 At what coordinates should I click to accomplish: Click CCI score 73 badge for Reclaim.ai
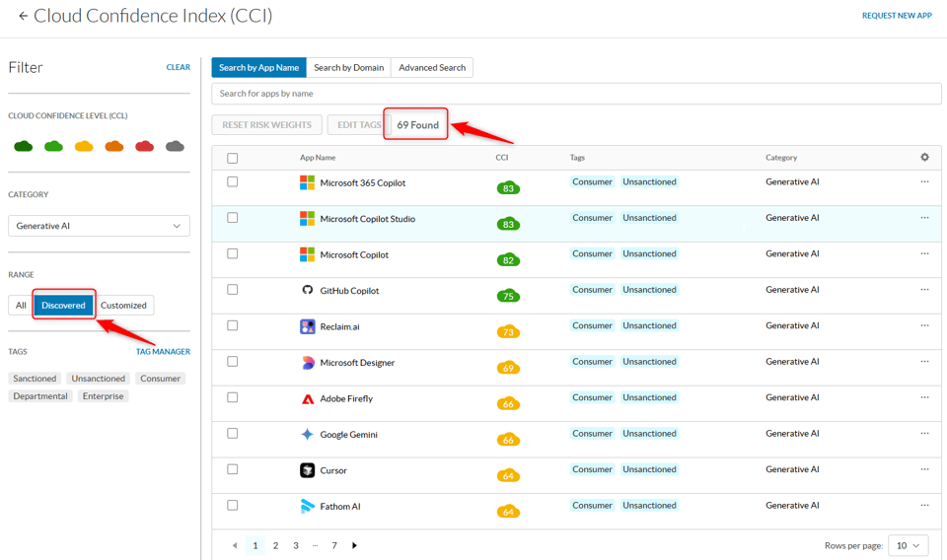[508, 331]
